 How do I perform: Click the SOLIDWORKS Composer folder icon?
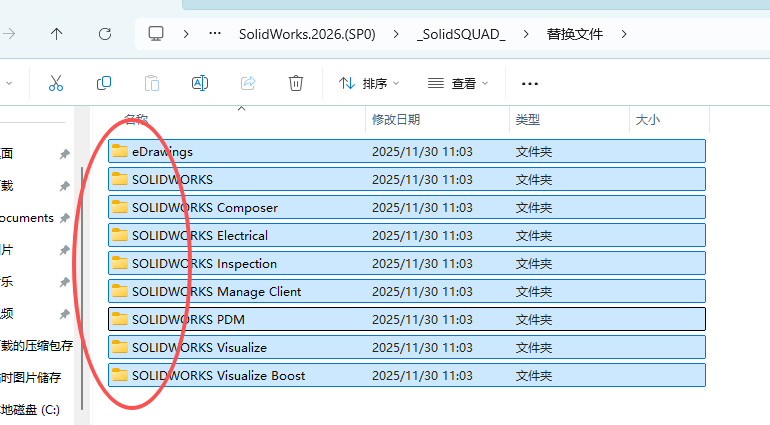119,207
